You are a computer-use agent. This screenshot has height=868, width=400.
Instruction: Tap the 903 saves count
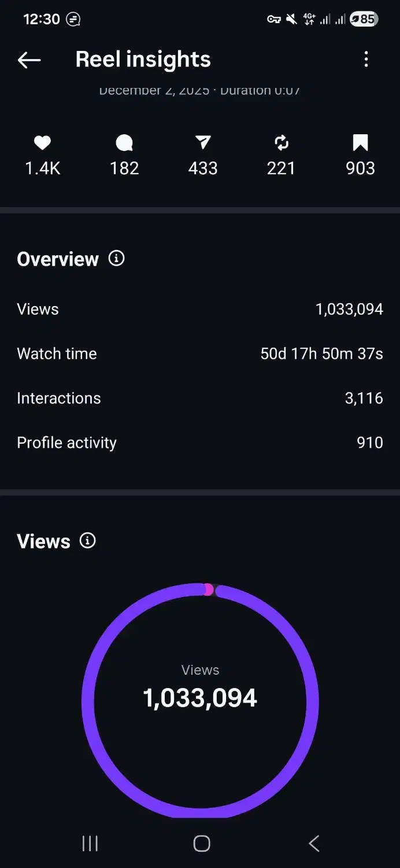[360, 168]
